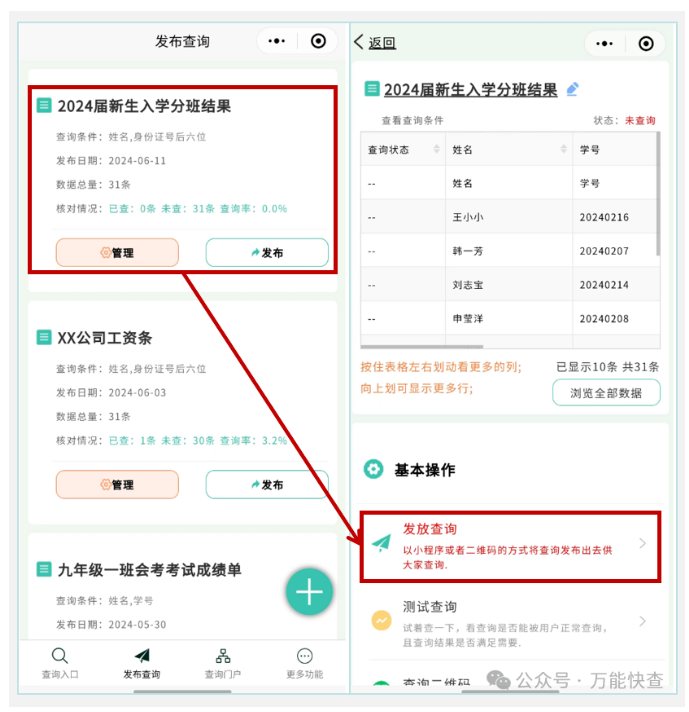Open the three-dot menu beside 返回 header

point(604,44)
